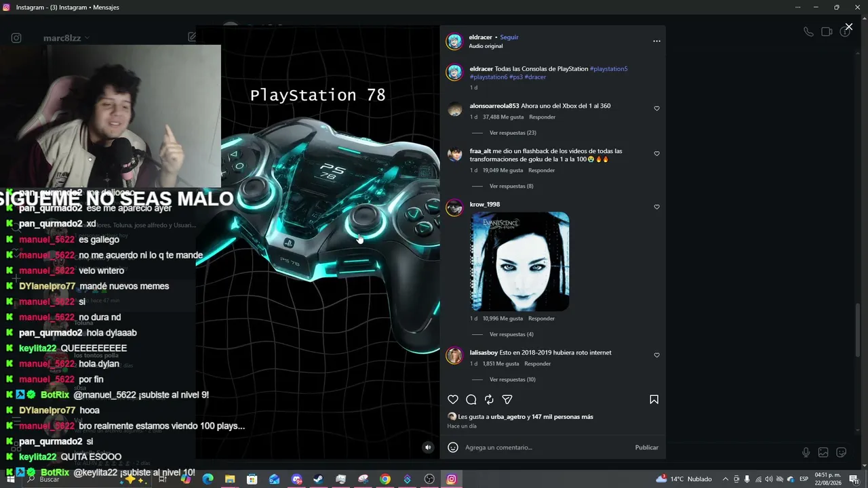Save the post with the bookmark icon
Screen dimensions: 868x488
coord(654,400)
